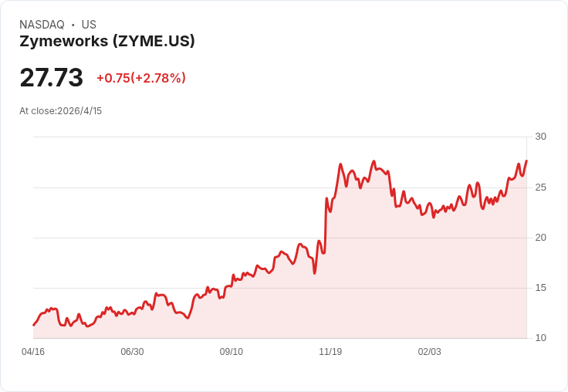The height and width of the screenshot is (392, 568).
Task: Click the +0.75(+2.78%) change value
Action: tap(141, 78)
